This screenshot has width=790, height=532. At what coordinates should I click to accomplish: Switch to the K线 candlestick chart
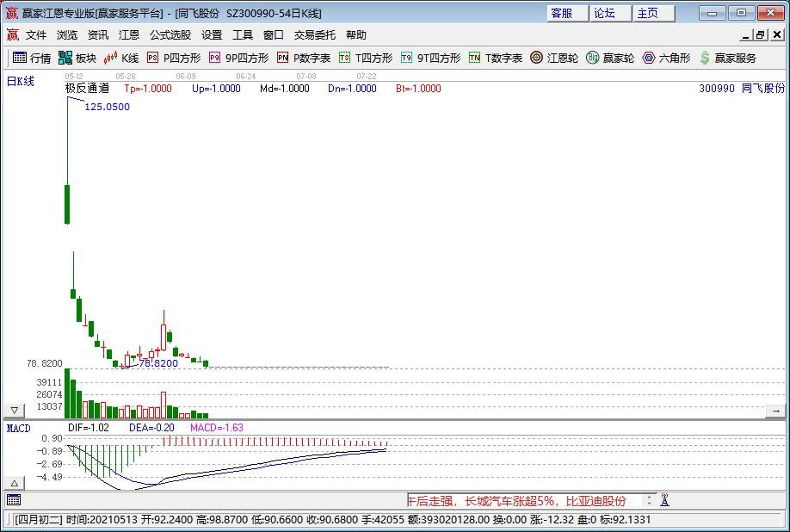coord(121,58)
